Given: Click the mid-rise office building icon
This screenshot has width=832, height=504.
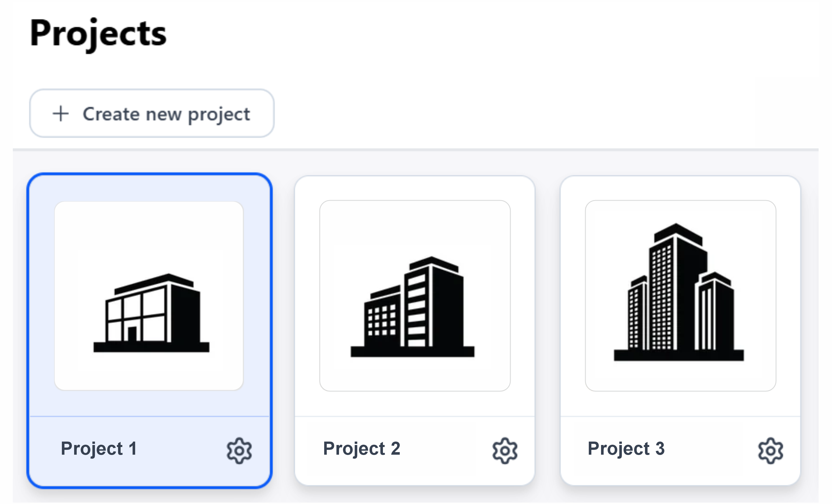Looking at the screenshot, I should click(413, 307).
